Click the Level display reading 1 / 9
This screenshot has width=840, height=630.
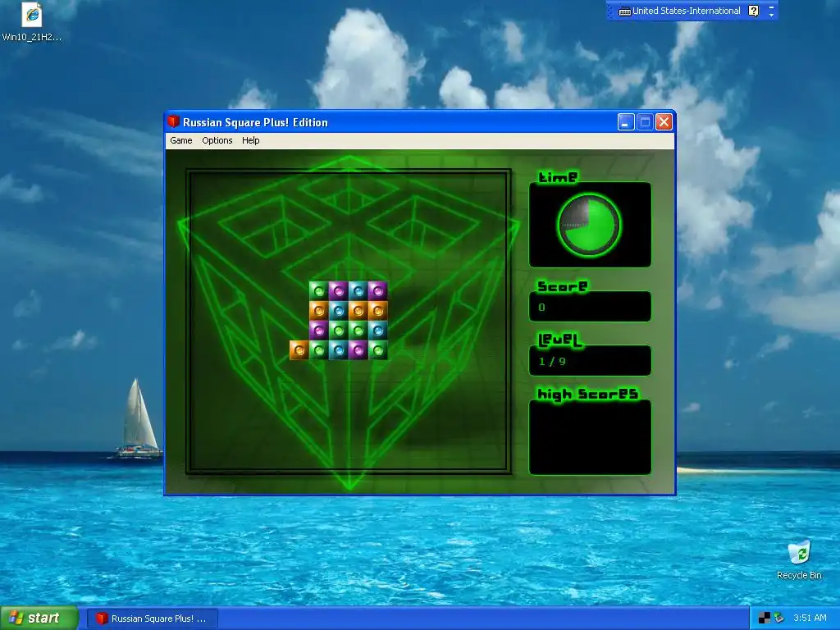pyautogui.click(x=590, y=361)
